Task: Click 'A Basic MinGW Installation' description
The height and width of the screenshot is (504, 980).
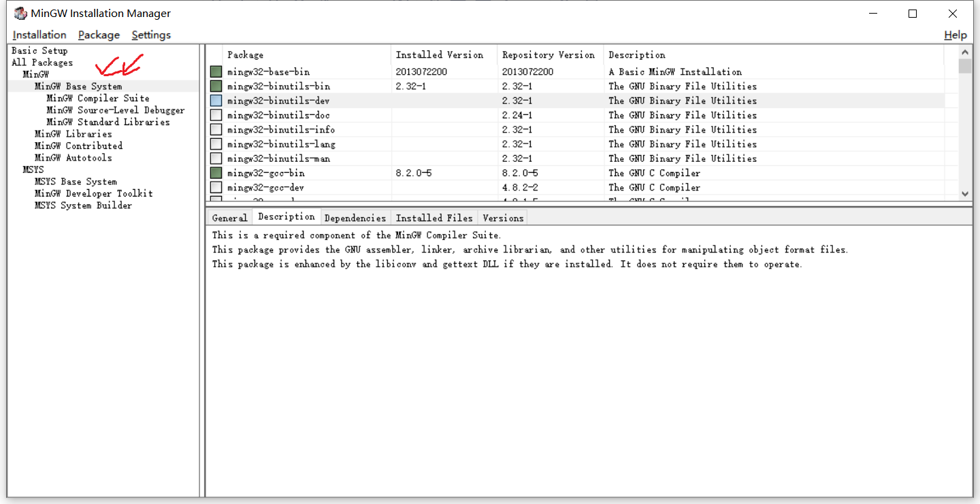Action: 675,71
